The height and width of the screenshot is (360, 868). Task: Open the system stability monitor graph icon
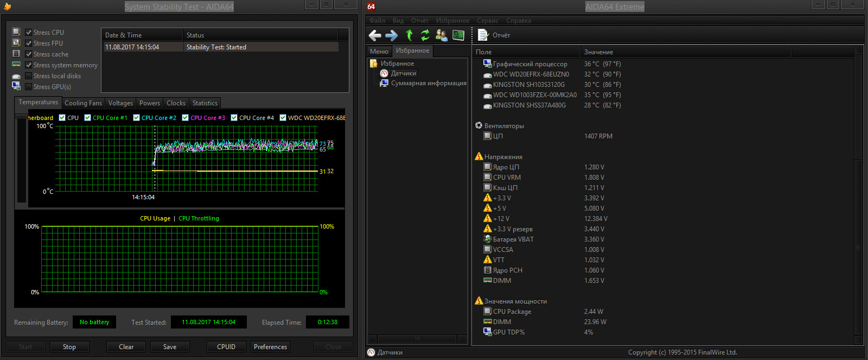pos(458,35)
